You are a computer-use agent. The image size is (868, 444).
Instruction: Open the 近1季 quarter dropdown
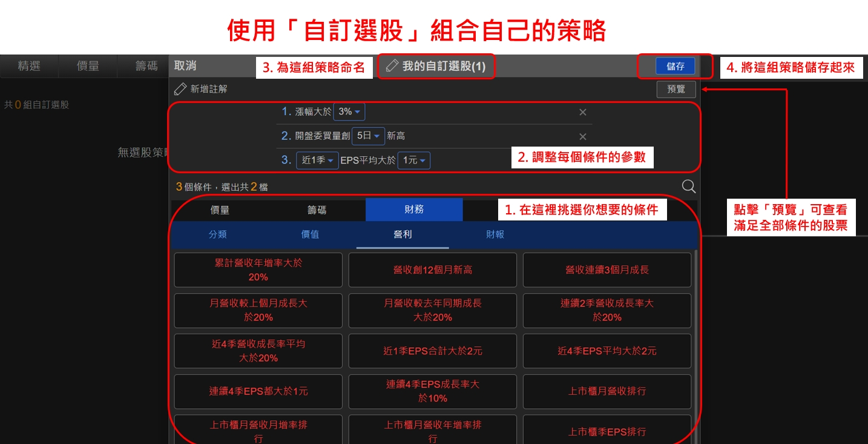[318, 161]
